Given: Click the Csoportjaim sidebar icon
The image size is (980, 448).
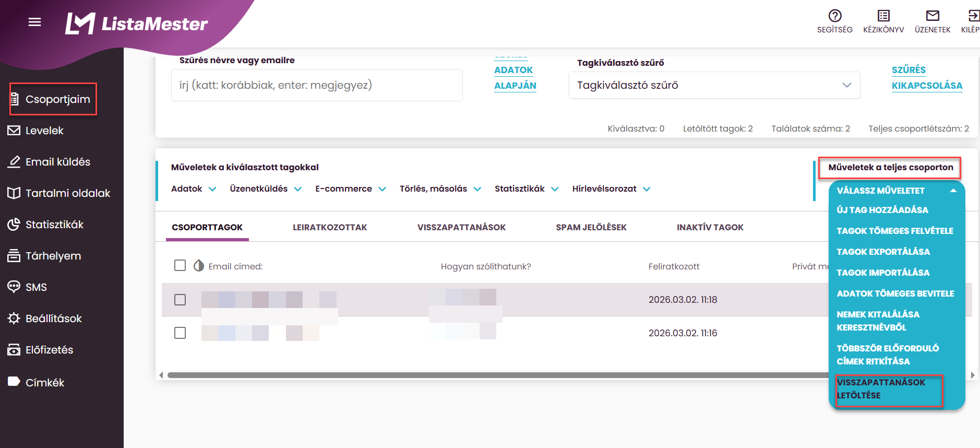Looking at the screenshot, I should [15, 99].
